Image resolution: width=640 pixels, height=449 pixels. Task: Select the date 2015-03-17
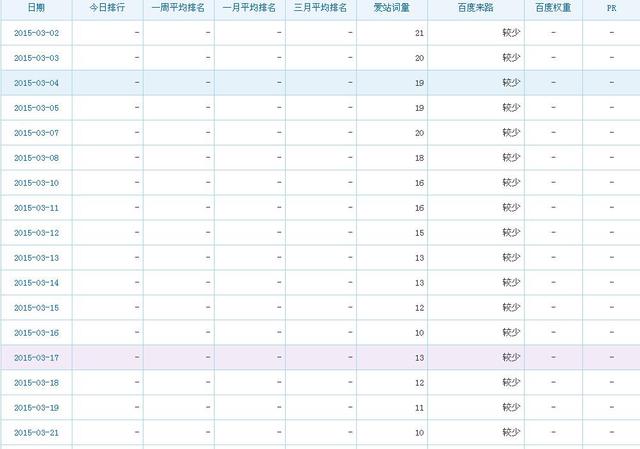36,358
